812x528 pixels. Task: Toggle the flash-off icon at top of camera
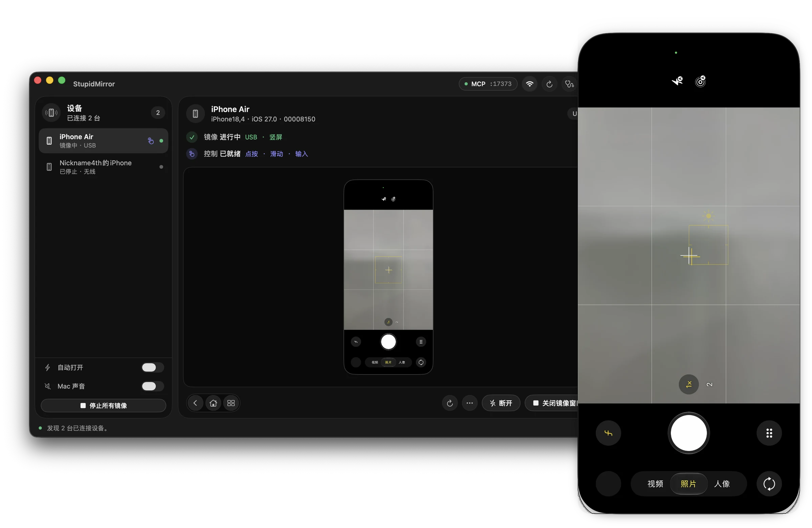[x=677, y=81]
